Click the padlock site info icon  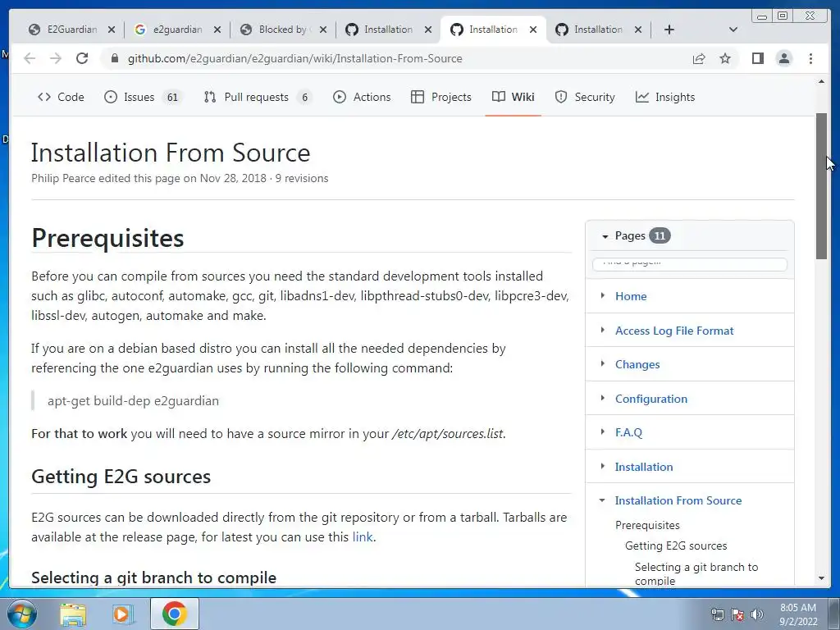click(114, 58)
